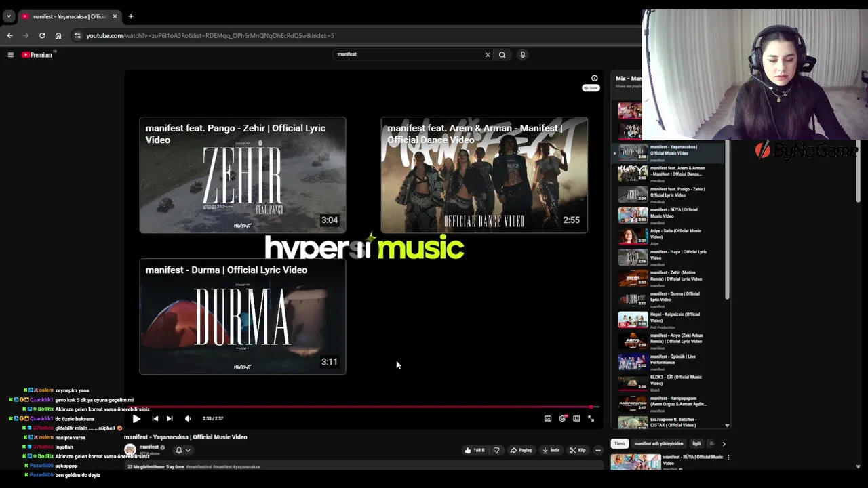The image size is (868, 488).
Task: Dislike the video
Action: [x=496, y=450]
